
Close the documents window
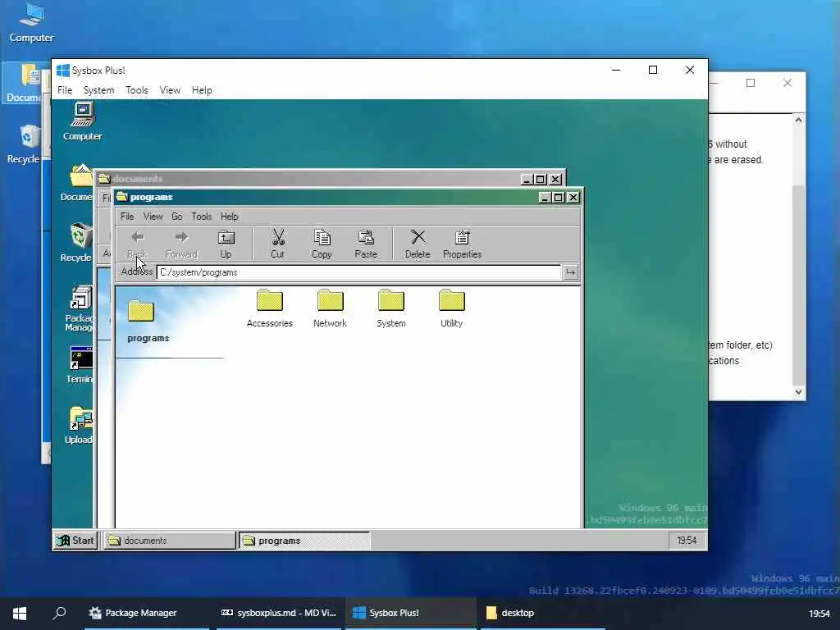click(556, 180)
